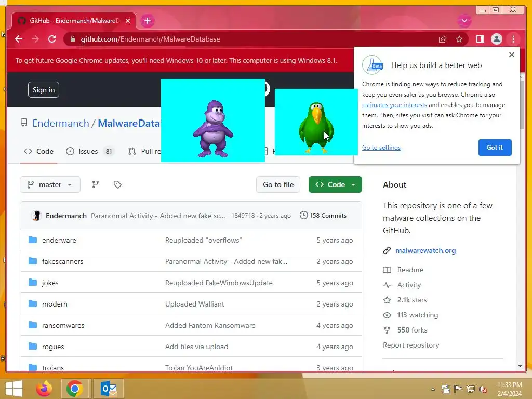The width and height of the screenshot is (532, 399).
Task: Select the Code tab
Action: click(38, 151)
